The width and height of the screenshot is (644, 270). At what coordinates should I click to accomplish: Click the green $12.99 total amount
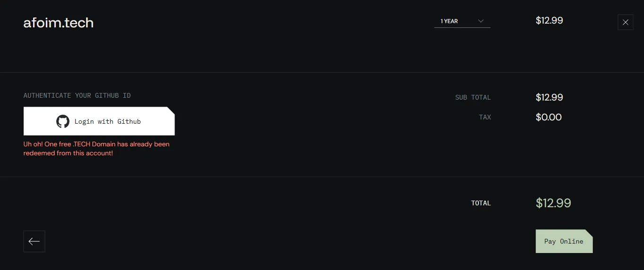(553, 203)
